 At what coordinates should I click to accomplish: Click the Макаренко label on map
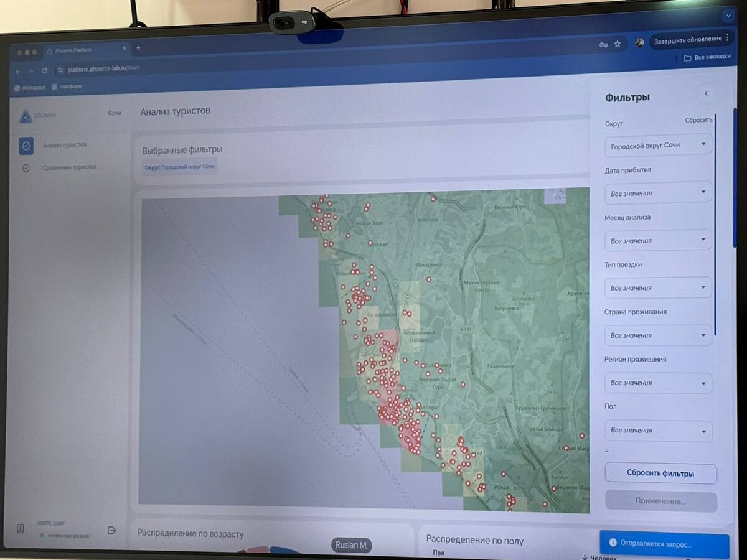coord(428,265)
